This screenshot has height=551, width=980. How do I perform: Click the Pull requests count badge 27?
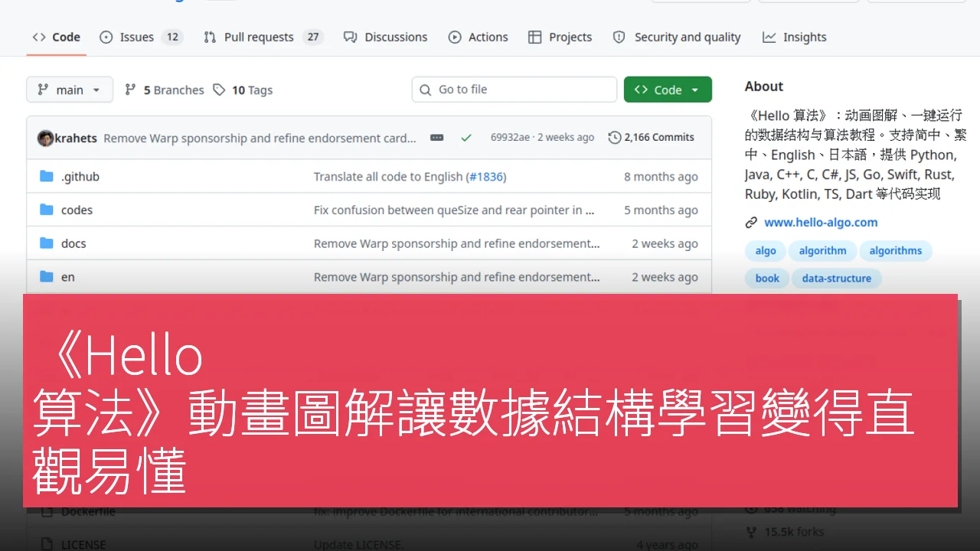coord(312,37)
